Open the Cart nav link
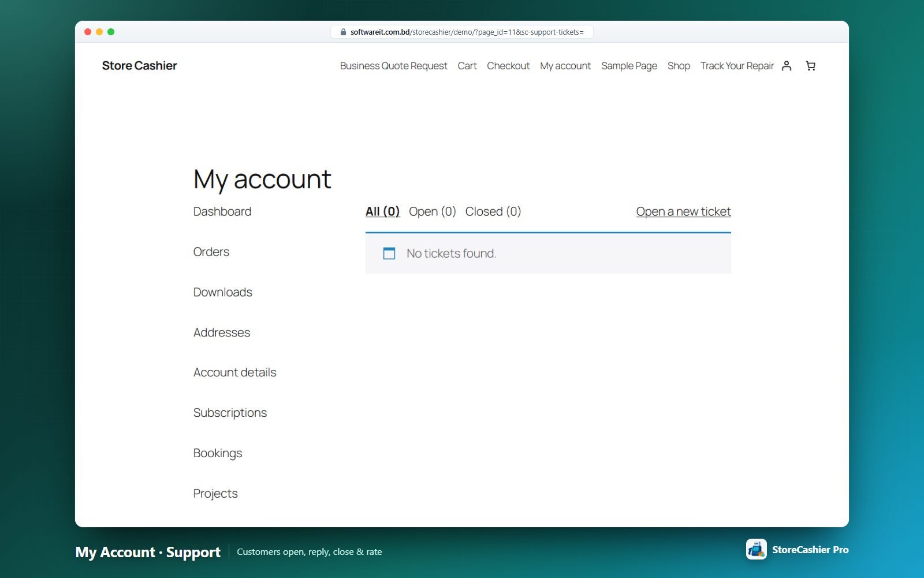The image size is (924, 578). click(x=467, y=66)
